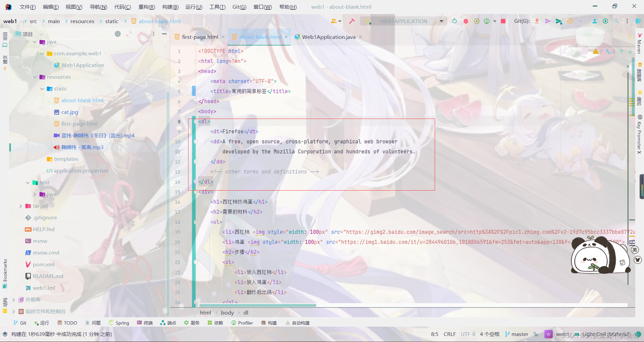This screenshot has height=342, width=644.
Task: Open the 重构(R) menu
Action: 147,7
